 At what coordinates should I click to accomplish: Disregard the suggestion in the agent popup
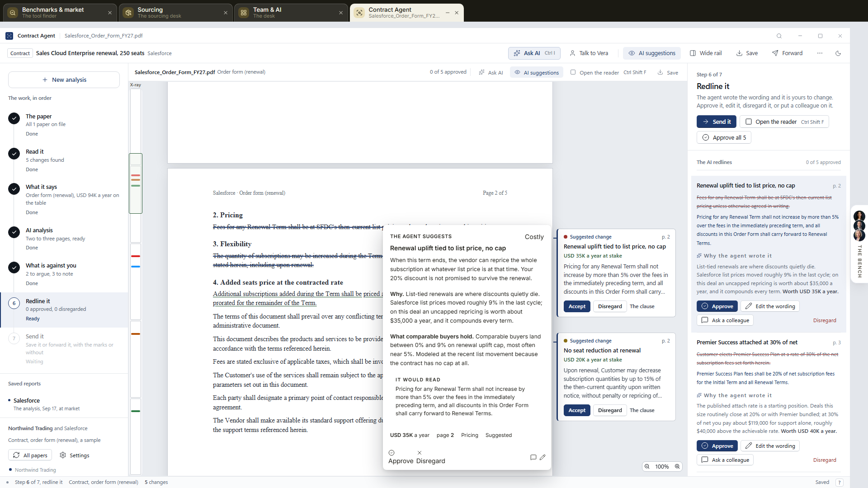pyautogui.click(x=430, y=457)
